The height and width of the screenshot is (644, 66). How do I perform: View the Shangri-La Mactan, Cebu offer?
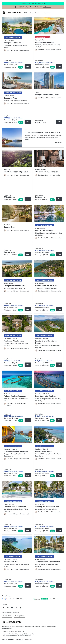(28, 66)
